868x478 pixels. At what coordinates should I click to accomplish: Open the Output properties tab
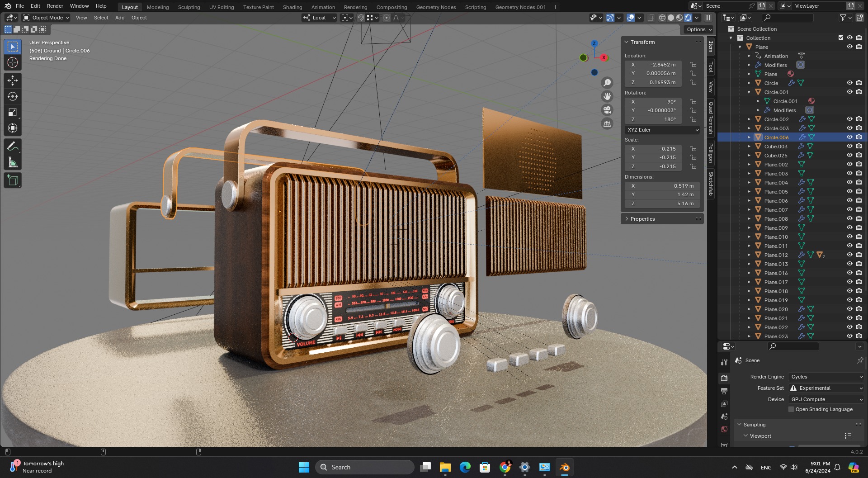point(724,391)
